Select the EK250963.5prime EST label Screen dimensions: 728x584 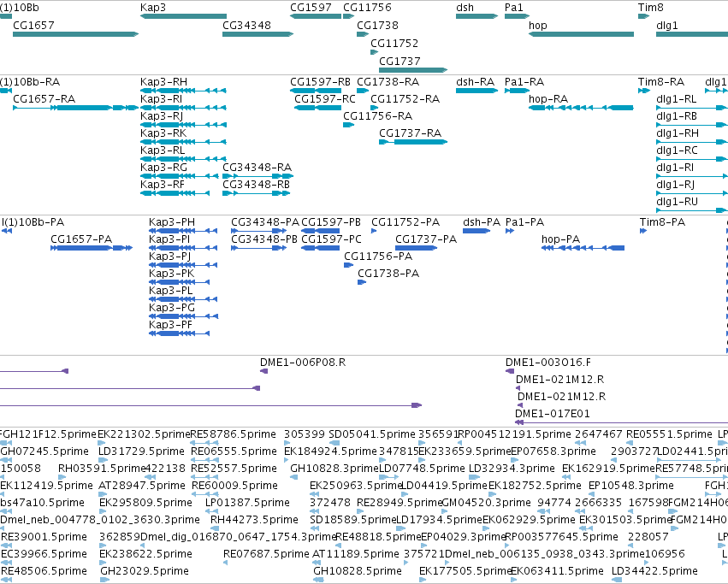coord(356,486)
